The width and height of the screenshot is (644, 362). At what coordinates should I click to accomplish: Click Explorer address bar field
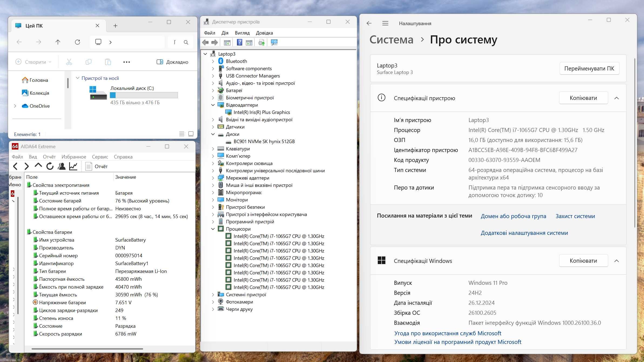tap(127, 42)
